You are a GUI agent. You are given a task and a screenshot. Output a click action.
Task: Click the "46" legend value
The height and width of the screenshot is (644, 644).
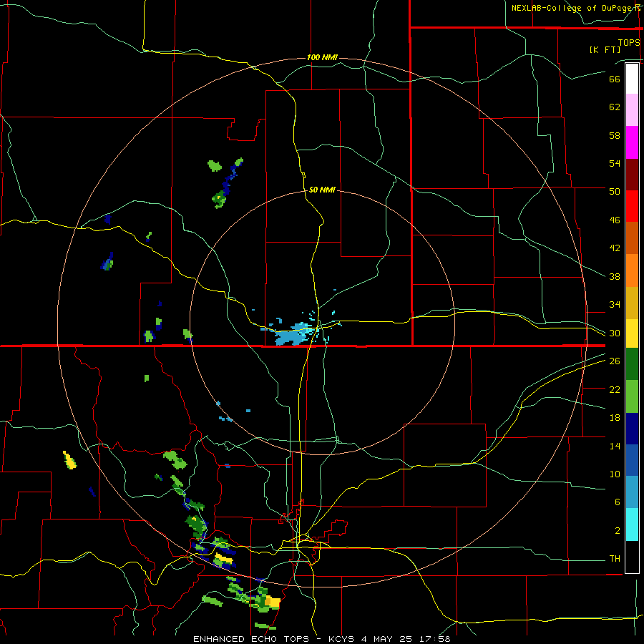click(x=615, y=220)
